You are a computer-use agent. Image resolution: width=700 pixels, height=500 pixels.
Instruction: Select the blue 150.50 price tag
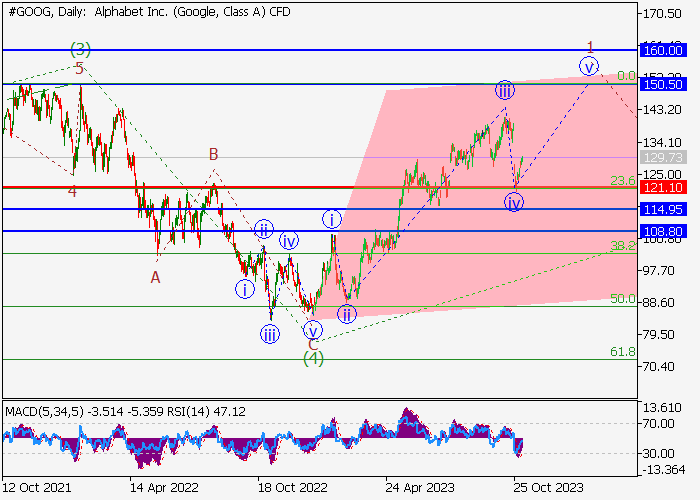pyautogui.click(x=663, y=84)
